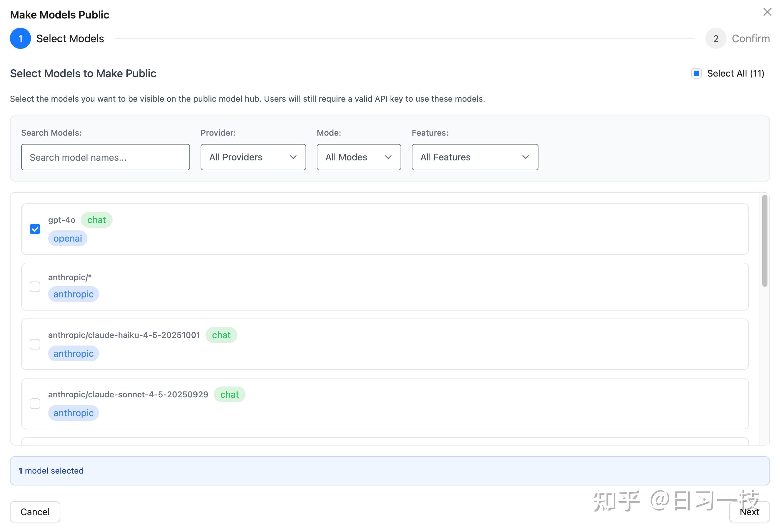Check the anthropic/* model checkbox
This screenshot has height=532, width=780.
click(35, 287)
